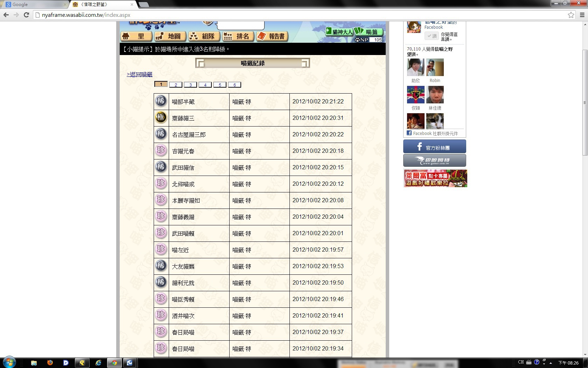Click the 極 rarity icon beside 齋藤貓三

(161, 118)
